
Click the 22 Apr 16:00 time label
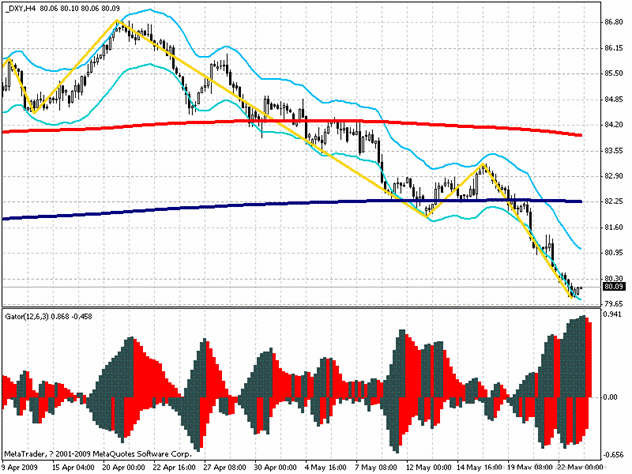click(175, 468)
